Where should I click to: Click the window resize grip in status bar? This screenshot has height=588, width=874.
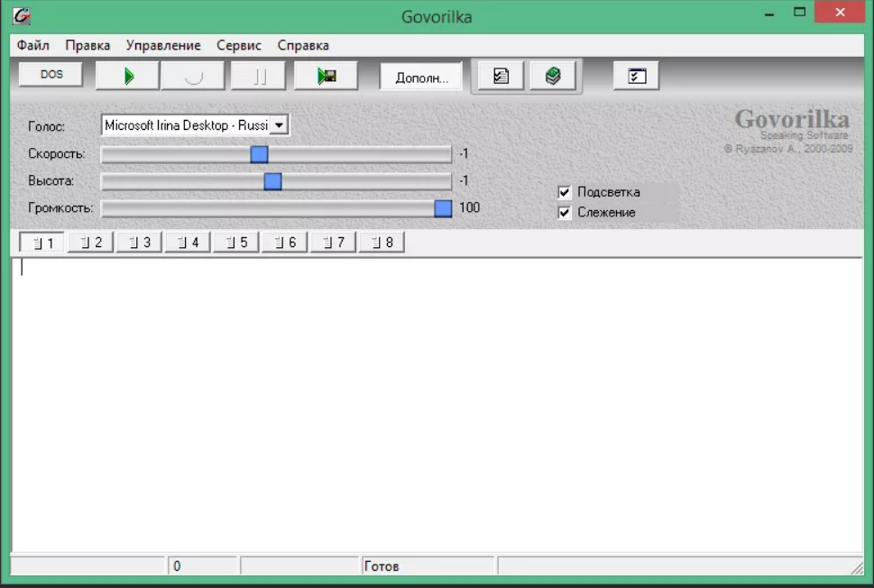[x=857, y=568]
